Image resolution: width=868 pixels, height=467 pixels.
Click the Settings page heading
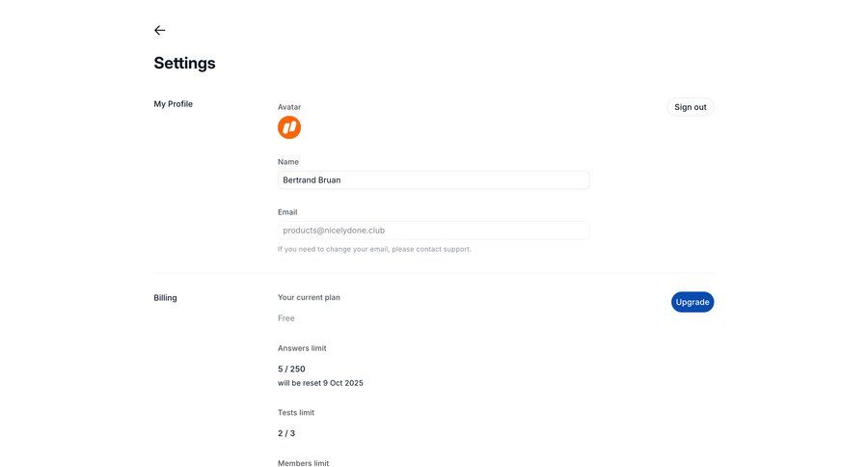184,64
